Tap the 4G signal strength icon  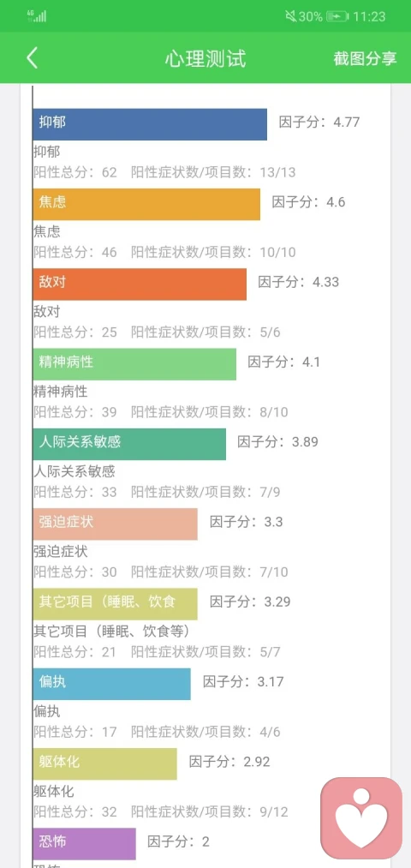point(37,16)
